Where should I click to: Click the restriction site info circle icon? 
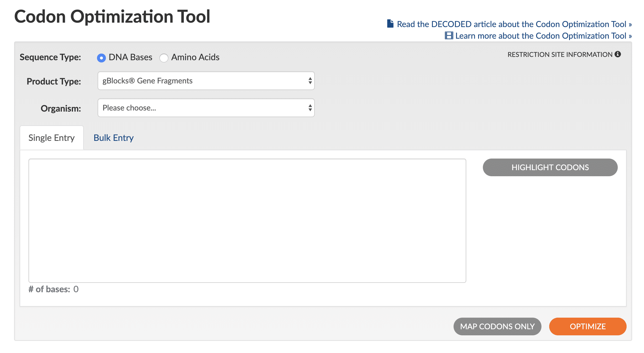pyautogui.click(x=618, y=54)
